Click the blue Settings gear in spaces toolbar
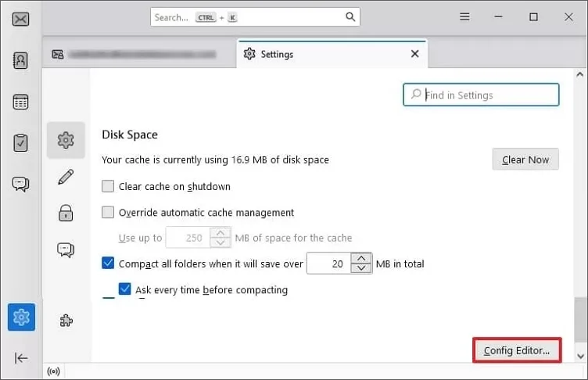This screenshot has height=380, width=588. pos(21,317)
